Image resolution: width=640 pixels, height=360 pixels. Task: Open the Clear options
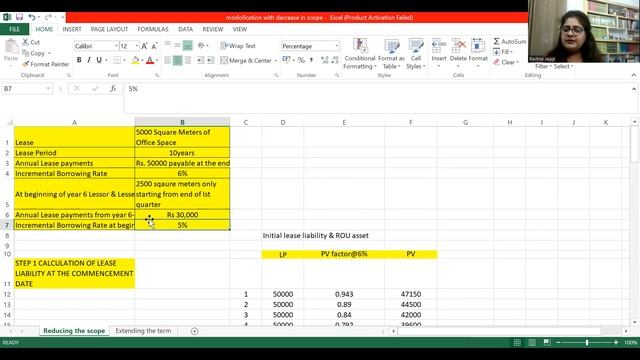pos(506,62)
